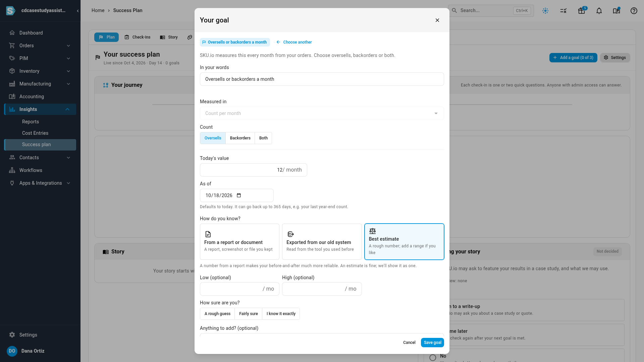Open the help question mark icon
The image size is (644, 362).
pyautogui.click(x=634, y=11)
